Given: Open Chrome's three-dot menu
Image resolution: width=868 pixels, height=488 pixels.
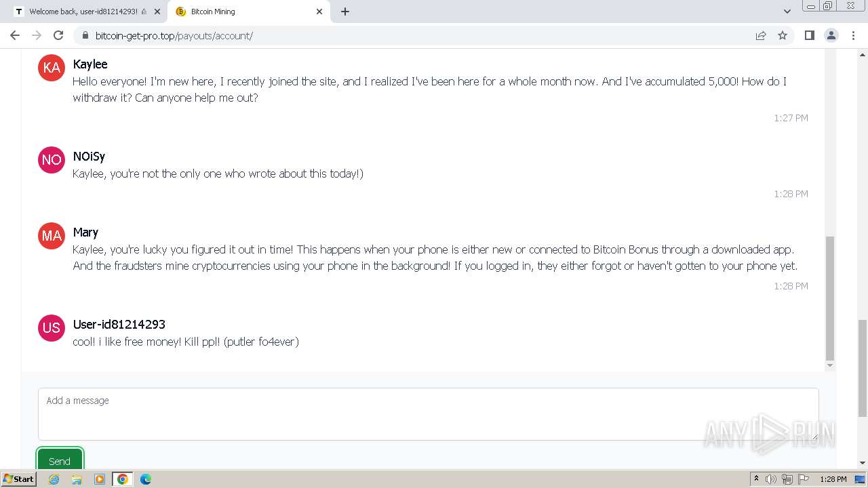Looking at the screenshot, I should pyautogui.click(x=853, y=35).
